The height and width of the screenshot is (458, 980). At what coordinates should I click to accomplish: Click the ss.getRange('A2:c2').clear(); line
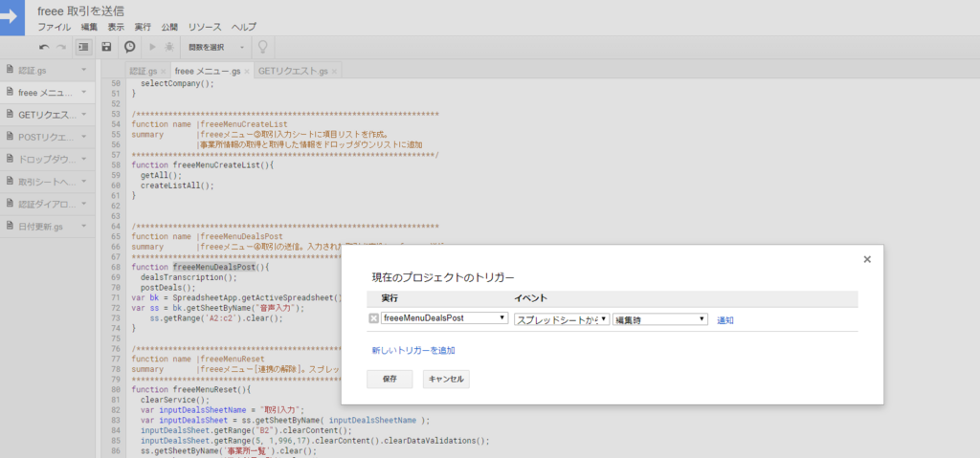click(x=216, y=318)
